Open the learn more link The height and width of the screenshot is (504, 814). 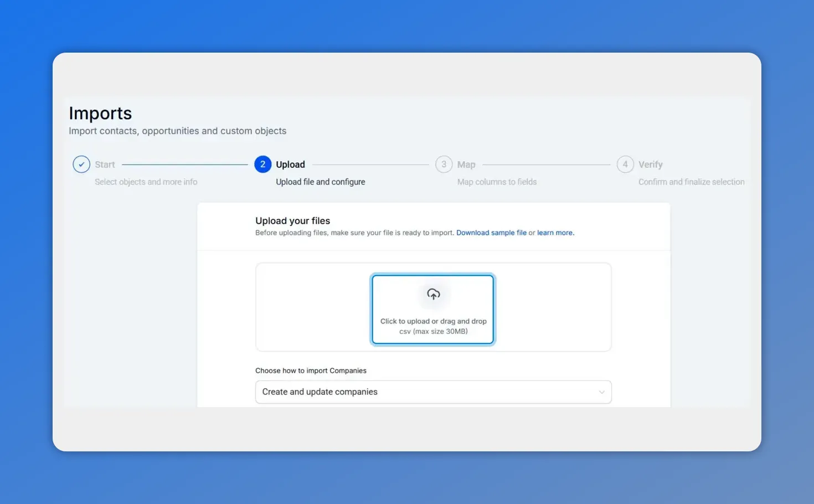tap(554, 233)
